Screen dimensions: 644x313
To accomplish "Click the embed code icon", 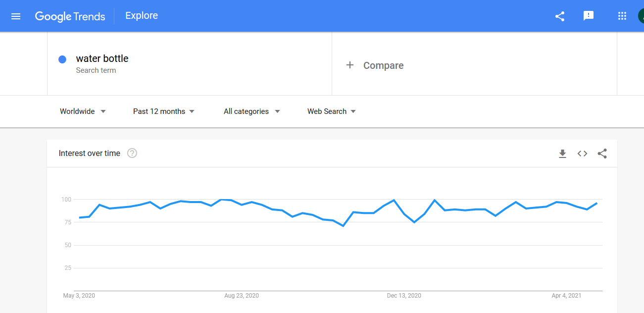I will click(x=582, y=154).
